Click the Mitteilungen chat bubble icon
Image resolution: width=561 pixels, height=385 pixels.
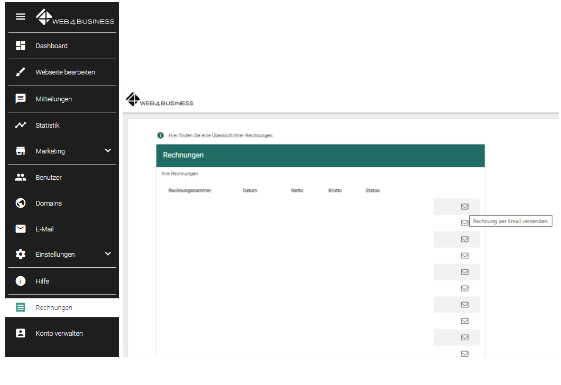20,98
